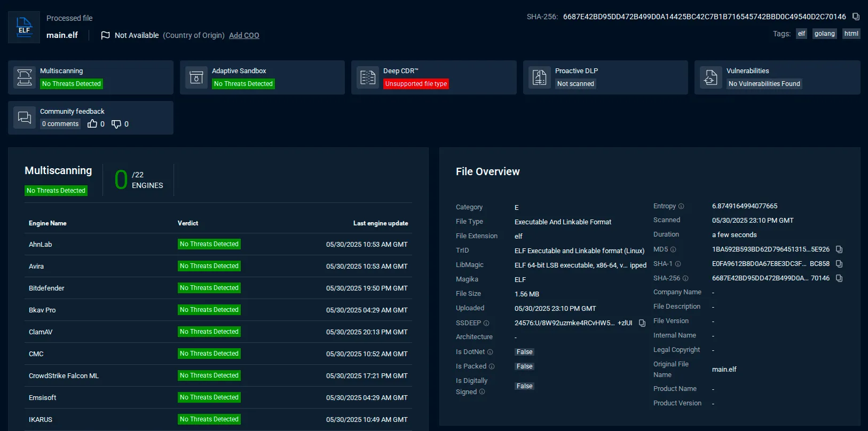This screenshot has width=868, height=431.
Task: Select the CrowdStrike Falcon ML row name
Action: tap(64, 376)
